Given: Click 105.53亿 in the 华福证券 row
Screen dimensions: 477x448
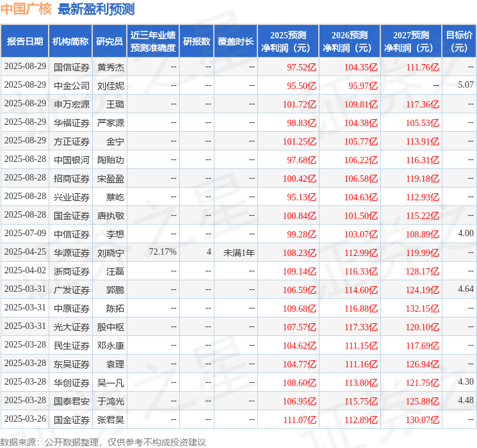Looking at the screenshot, I should pos(423,123).
